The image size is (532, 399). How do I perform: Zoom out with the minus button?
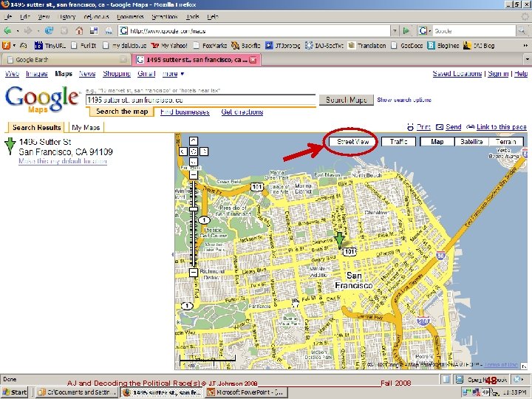click(x=194, y=272)
